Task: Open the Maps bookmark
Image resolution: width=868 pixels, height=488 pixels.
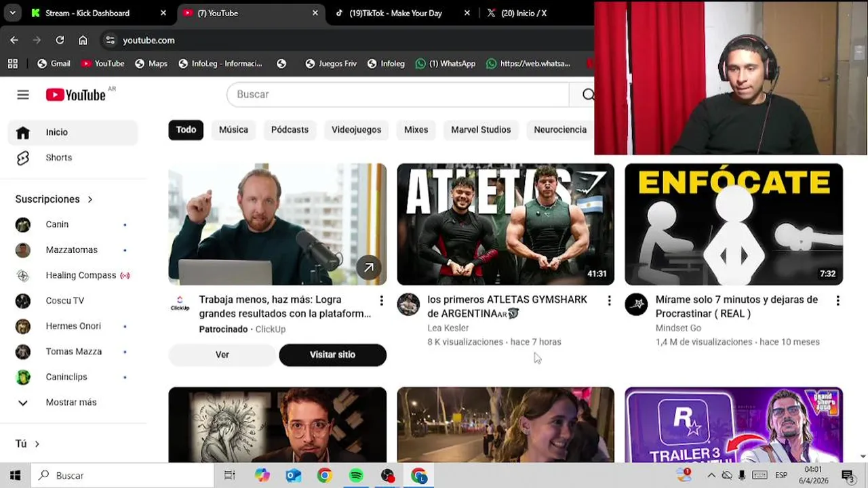Action: point(151,63)
